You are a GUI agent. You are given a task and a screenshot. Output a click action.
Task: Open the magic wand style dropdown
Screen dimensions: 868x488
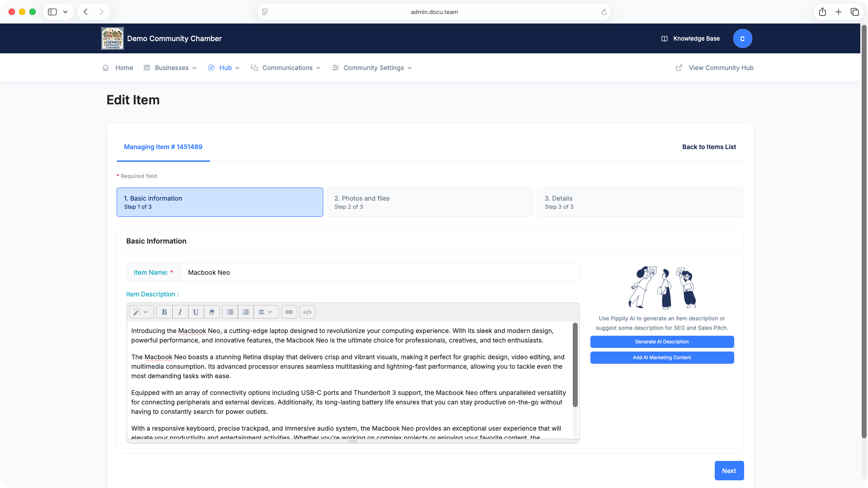coord(141,312)
